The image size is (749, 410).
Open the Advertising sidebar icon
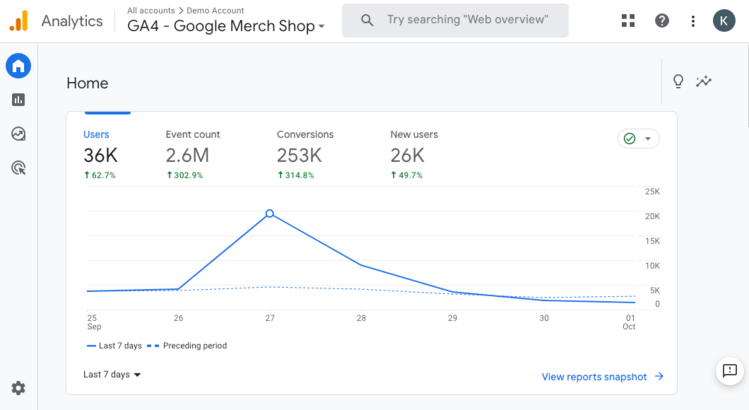coord(18,168)
